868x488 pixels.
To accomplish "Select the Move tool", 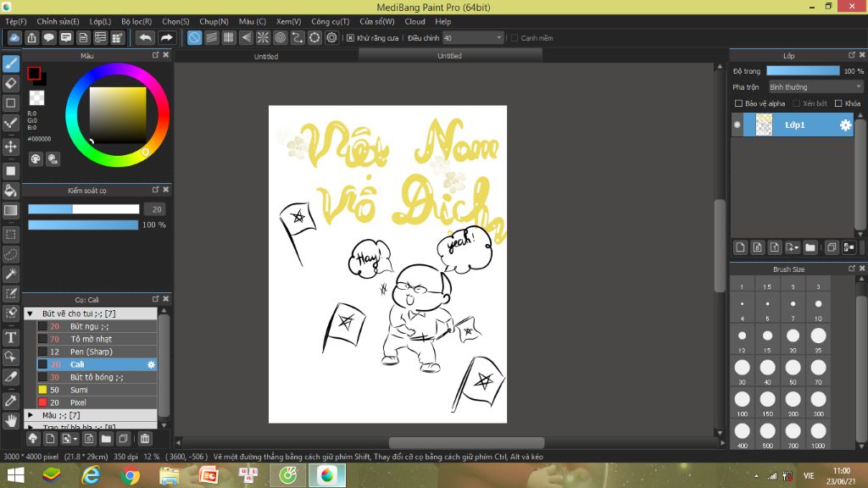I will click(x=11, y=147).
